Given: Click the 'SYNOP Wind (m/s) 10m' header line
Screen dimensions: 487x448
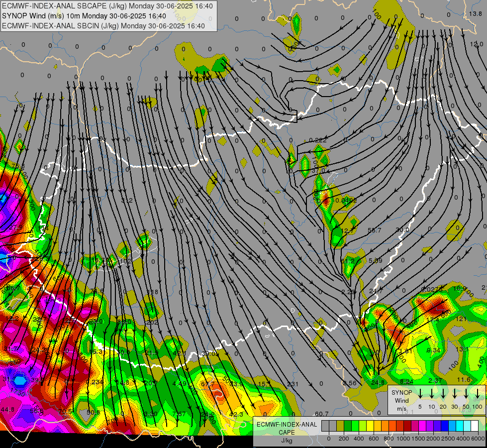Looking at the screenshot, I should coord(84,16).
